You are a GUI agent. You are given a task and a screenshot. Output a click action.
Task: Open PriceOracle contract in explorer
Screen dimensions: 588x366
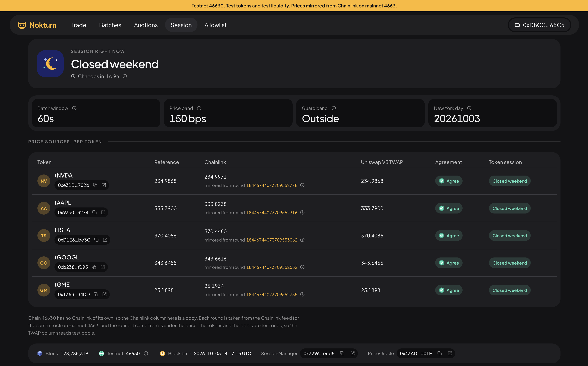point(450,353)
